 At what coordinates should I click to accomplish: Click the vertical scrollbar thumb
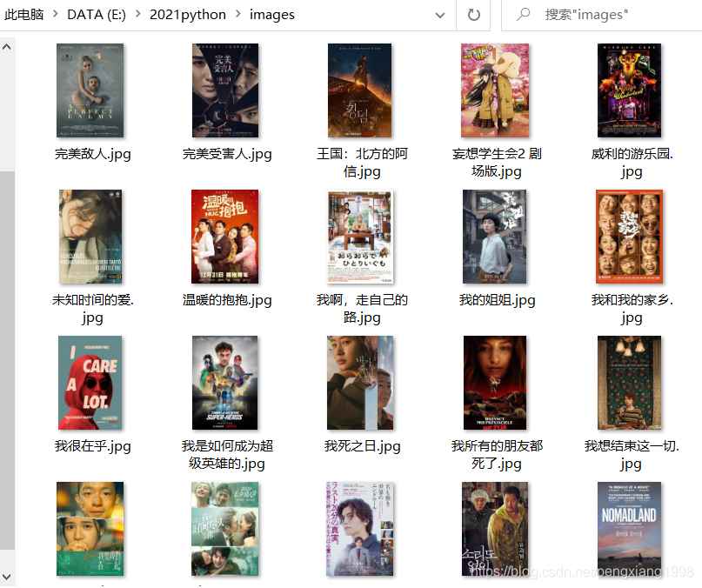pos(7,360)
